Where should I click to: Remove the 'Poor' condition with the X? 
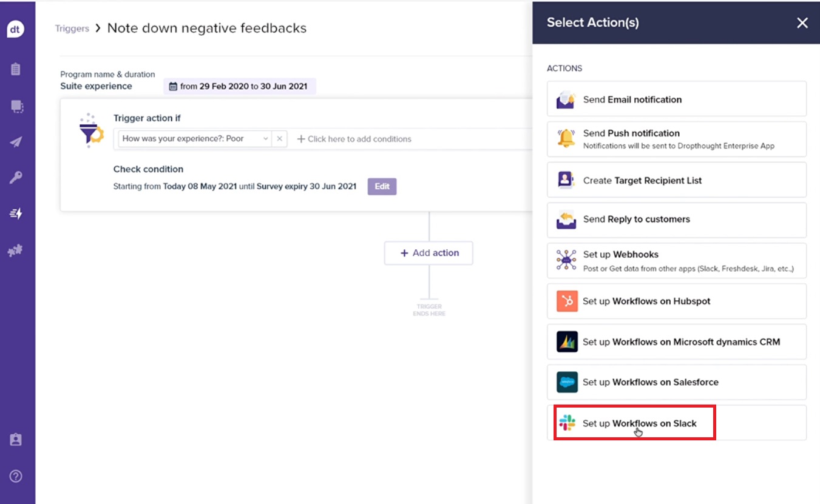[279, 139]
